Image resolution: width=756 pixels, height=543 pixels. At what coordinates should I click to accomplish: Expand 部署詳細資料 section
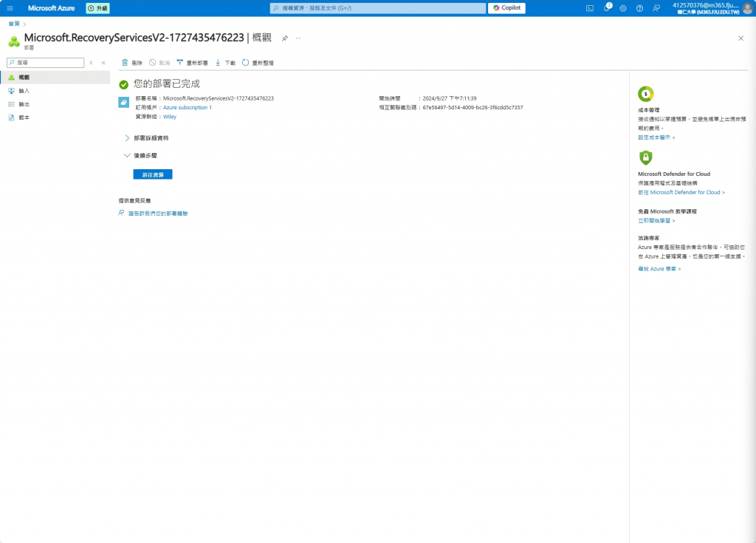(x=147, y=138)
